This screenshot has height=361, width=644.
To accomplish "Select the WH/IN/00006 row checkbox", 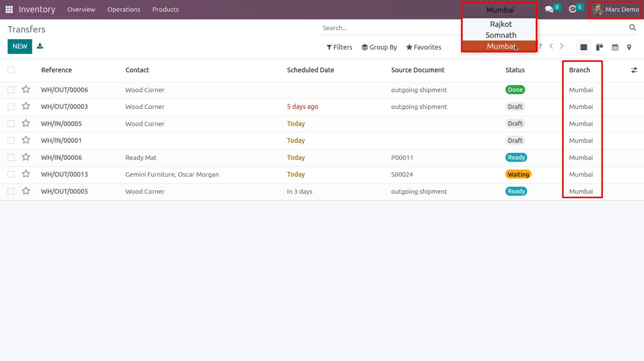I will click(x=11, y=158).
